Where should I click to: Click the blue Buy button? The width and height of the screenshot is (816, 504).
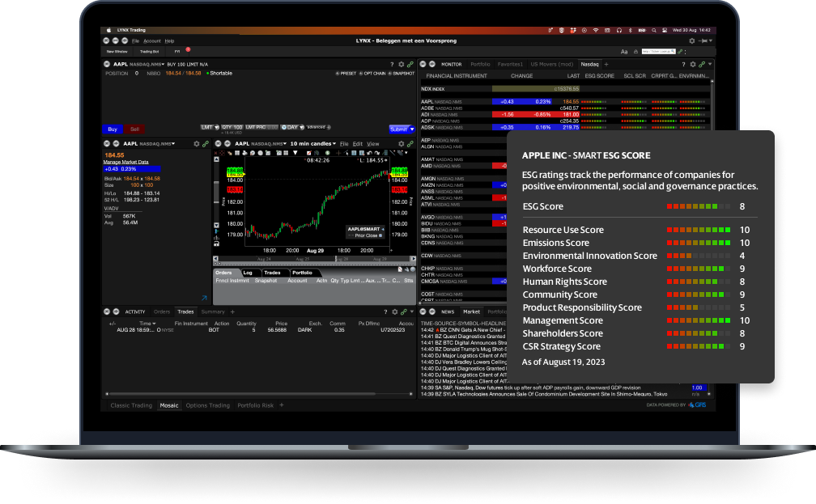(x=113, y=129)
